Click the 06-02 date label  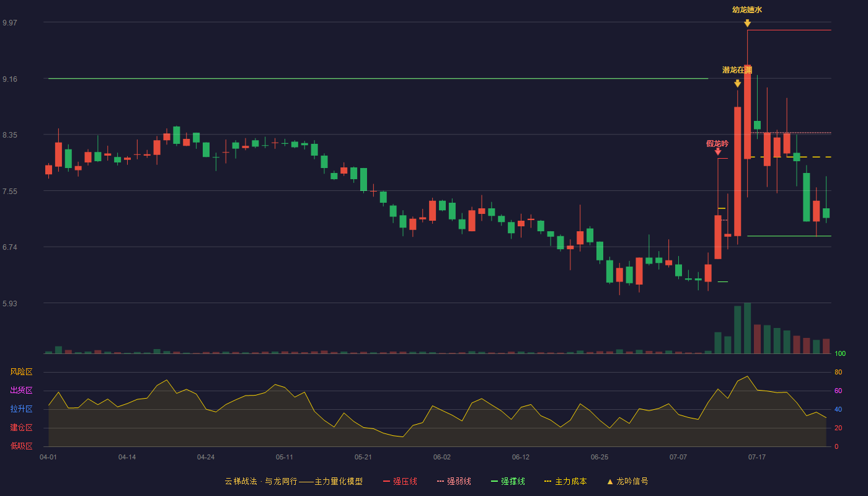tap(442, 457)
